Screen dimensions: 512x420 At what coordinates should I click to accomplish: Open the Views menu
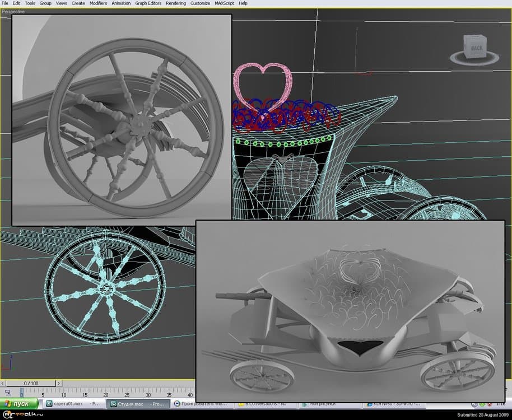coord(62,3)
